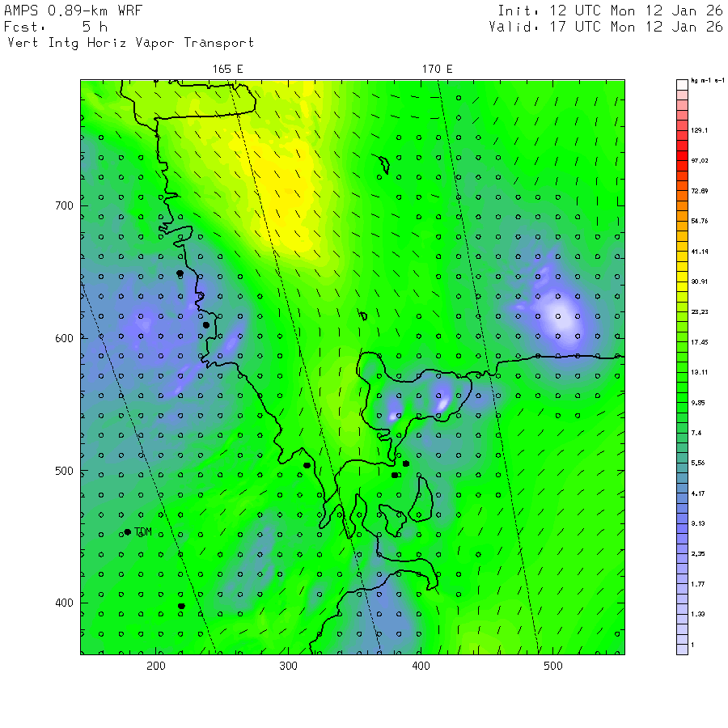Click the colorbar value 5.56
728x728 pixels.
pyautogui.click(x=698, y=463)
